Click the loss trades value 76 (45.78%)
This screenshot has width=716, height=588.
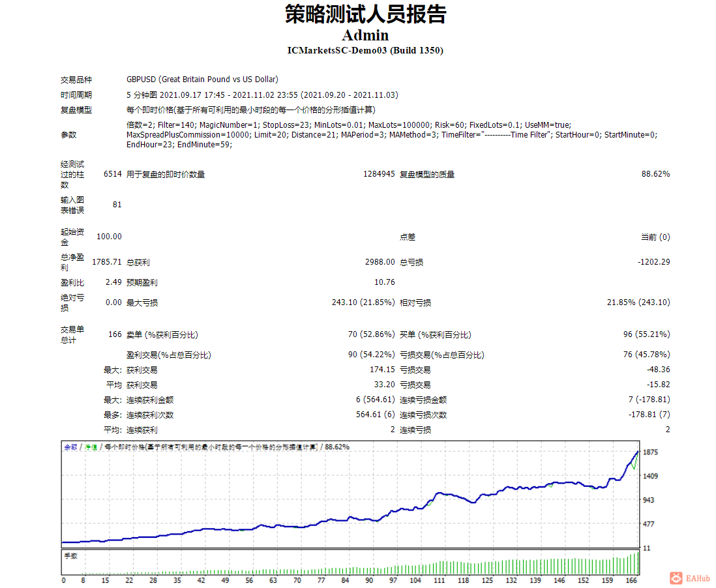point(647,355)
